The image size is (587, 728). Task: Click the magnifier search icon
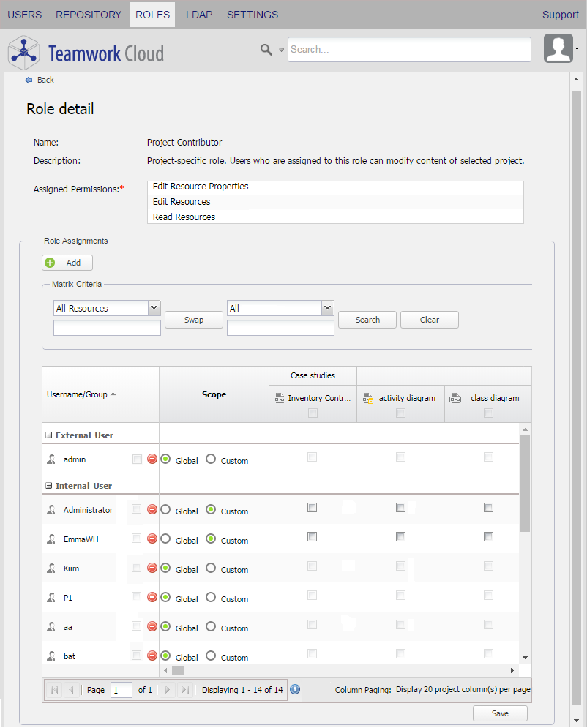[266, 50]
